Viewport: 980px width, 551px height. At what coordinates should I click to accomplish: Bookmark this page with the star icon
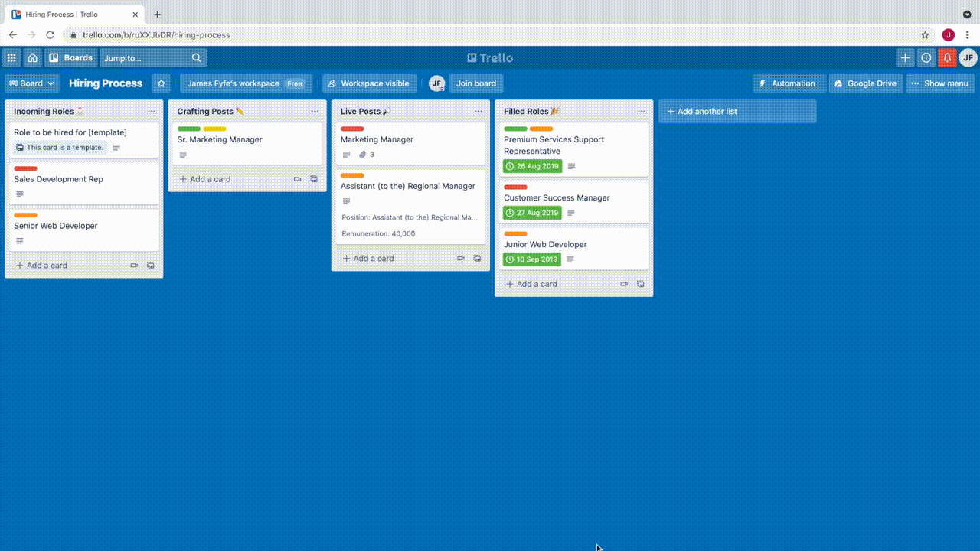(925, 35)
